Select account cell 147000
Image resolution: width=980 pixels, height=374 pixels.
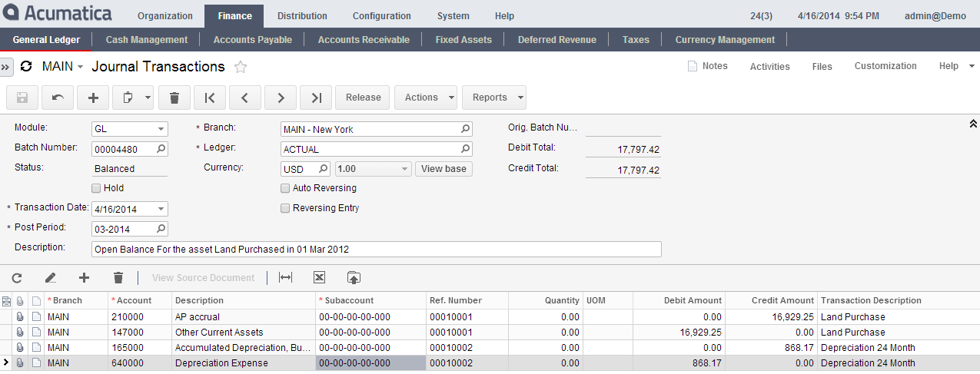pyautogui.click(x=141, y=333)
